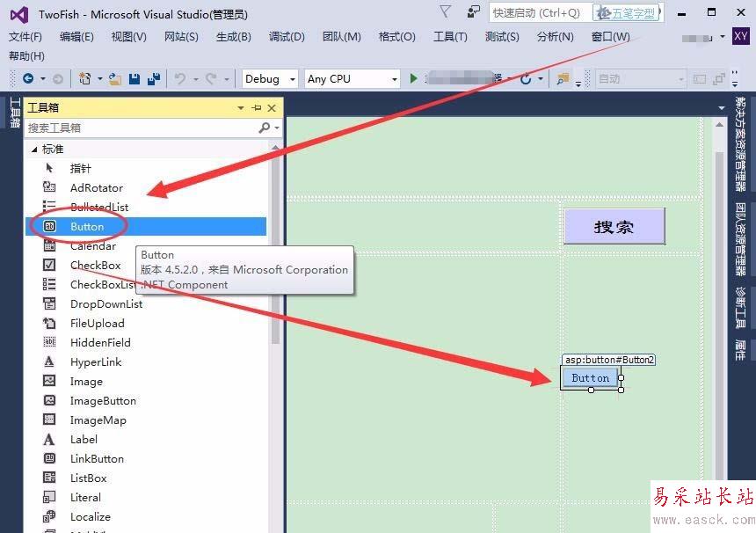The image size is (756, 533).
Task: Open the 工具(T) menu
Action: [x=450, y=37]
